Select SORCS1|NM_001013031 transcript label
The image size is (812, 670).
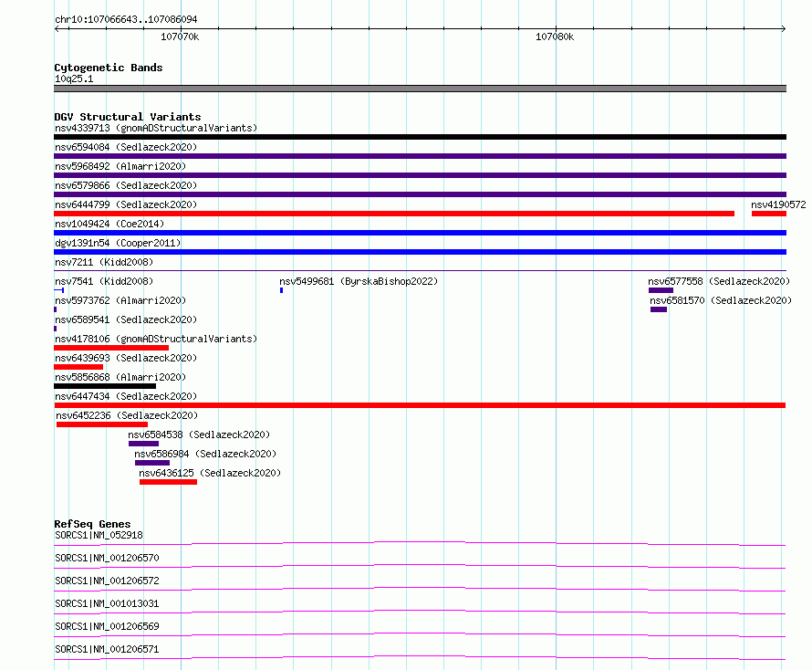[x=107, y=603]
